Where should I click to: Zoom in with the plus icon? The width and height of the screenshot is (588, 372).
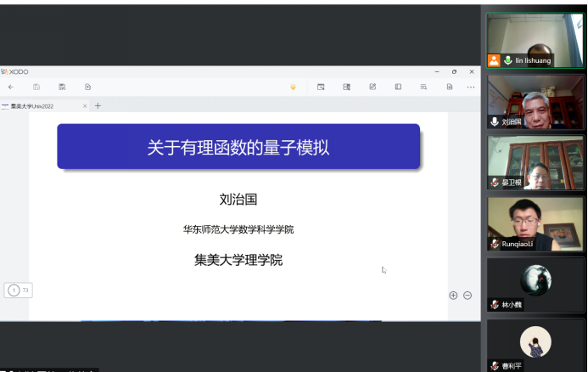click(x=453, y=295)
